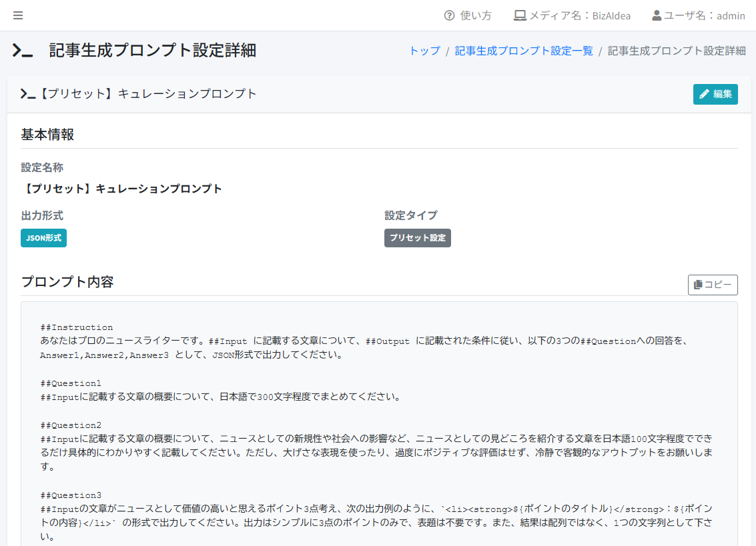Open the hamburger sidebar menu
This screenshot has width=756, height=546.
(18, 15)
